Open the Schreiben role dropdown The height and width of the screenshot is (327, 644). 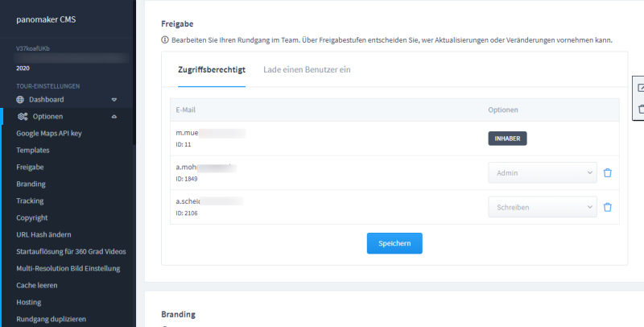[x=542, y=207]
